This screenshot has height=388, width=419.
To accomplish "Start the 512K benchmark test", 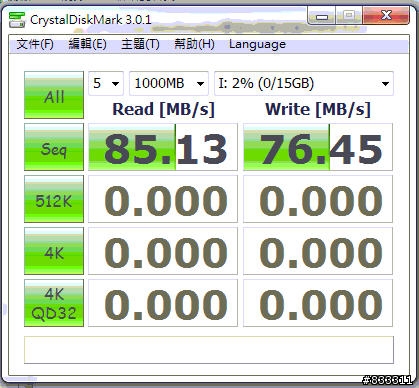I will pyautogui.click(x=54, y=199).
